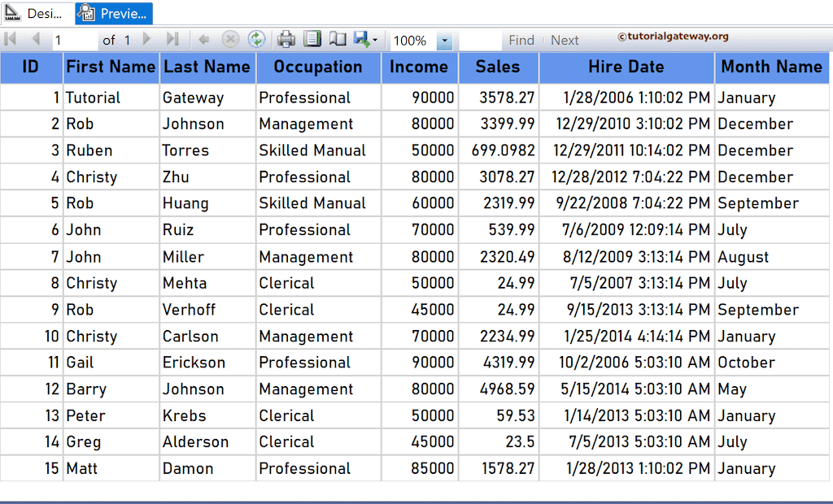Select the August month name cell

[772, 257]
